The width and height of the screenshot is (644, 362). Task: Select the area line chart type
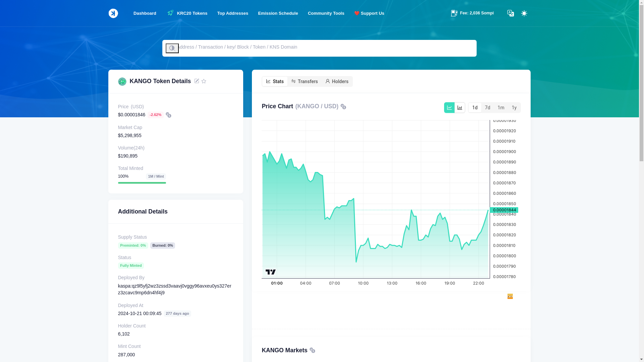(x=449, y=108)
